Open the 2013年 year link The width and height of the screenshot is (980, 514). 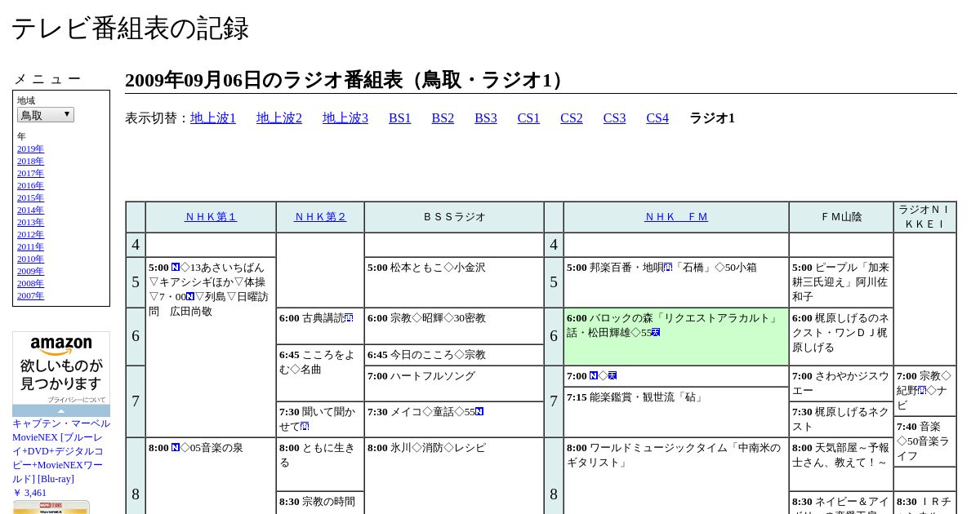pos(30,222)
